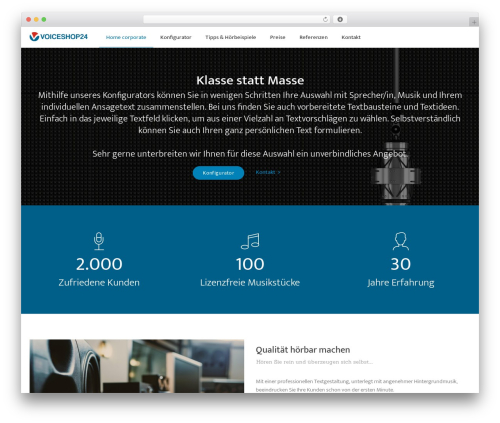Click the music notes icon above 100
This screenshot has height=423, width=500.
(250, 241)
